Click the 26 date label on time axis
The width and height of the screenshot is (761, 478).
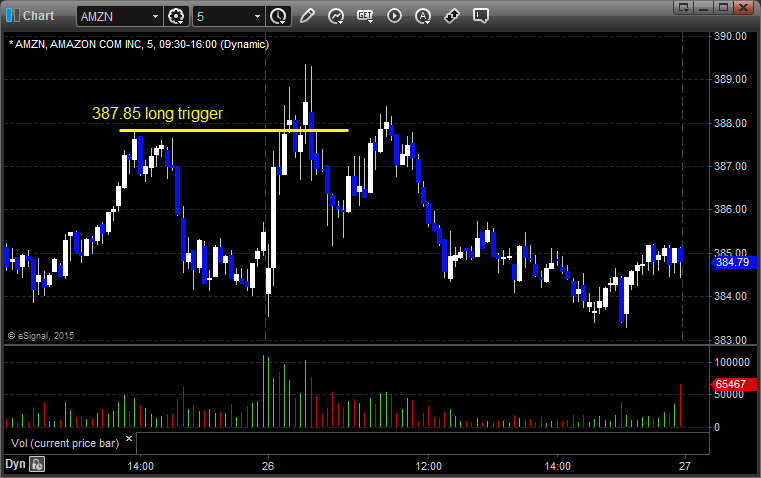[x=268, y=466]
